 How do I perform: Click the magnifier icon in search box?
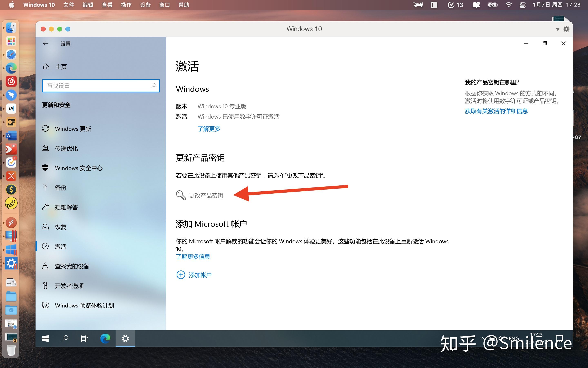click(153, 86)
